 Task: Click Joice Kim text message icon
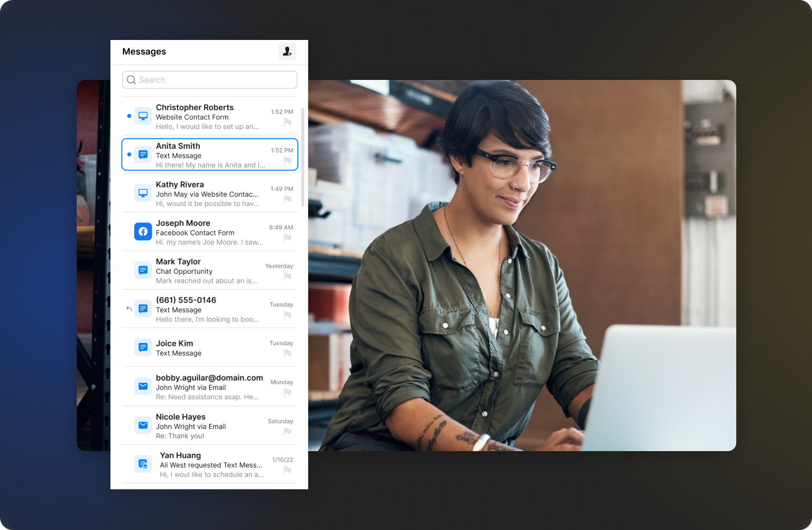click(143, 347)
